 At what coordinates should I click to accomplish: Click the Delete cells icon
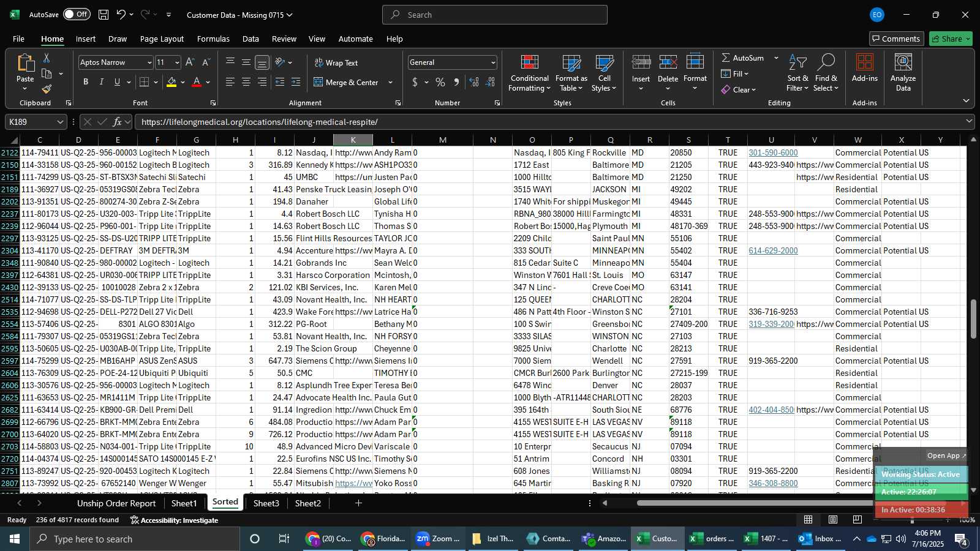(x=668, y=62)
